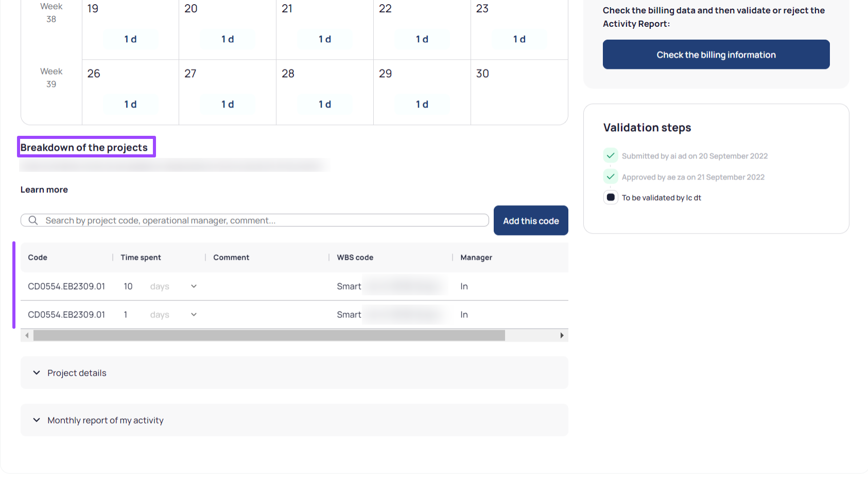Select the 1 d entry on day 29
Screen dimensions: 868x480
422,104
